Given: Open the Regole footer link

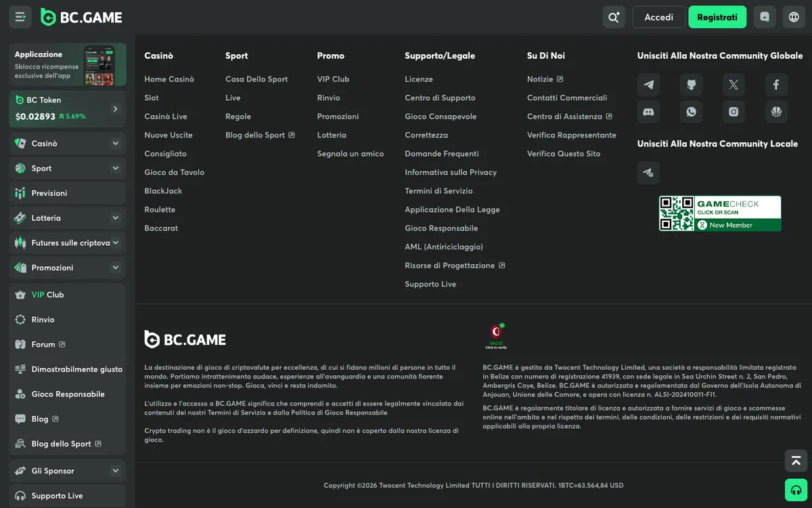Looking at the screenshot, I should pos(238,117).
